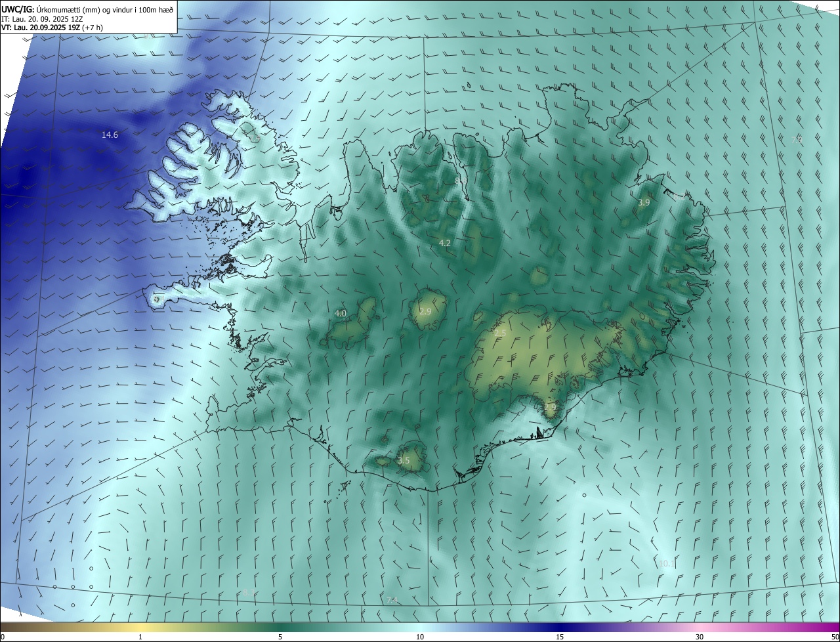840x642 pixels.
Task: Click the faint 7.9 value in the northeast sea
Action: 797,140
